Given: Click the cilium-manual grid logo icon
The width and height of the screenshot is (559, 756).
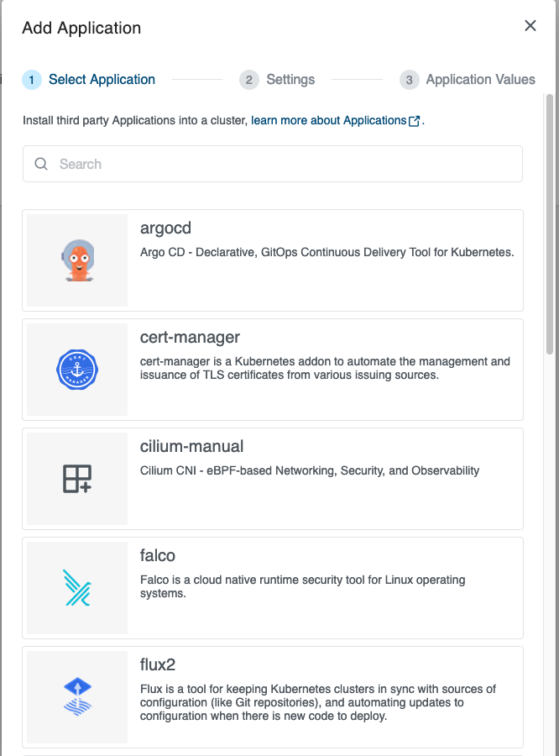Looking at the screenshot, I should click(x=76, y=479).
